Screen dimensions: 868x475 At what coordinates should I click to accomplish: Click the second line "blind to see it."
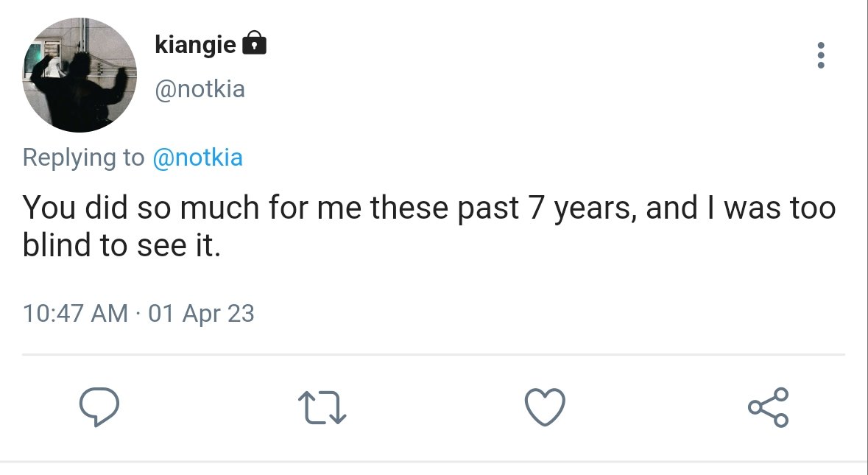(x=121, y=244)
